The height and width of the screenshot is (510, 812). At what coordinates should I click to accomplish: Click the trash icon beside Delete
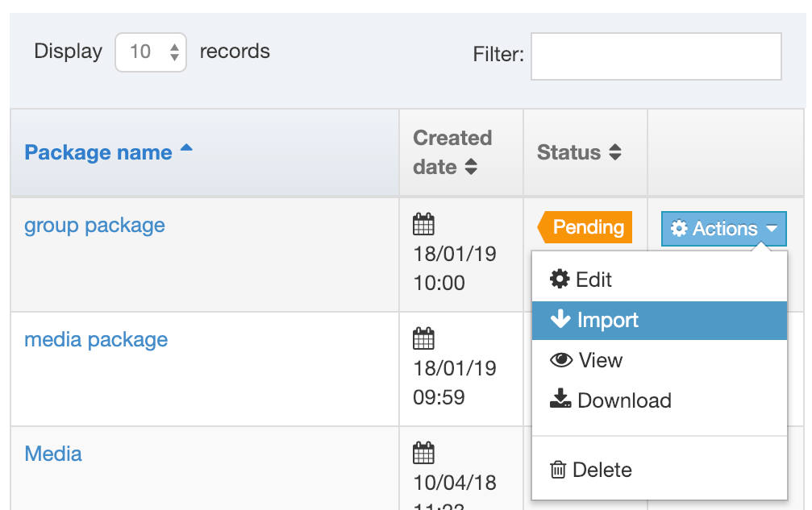pyautogui.click(x=558, y=470)
